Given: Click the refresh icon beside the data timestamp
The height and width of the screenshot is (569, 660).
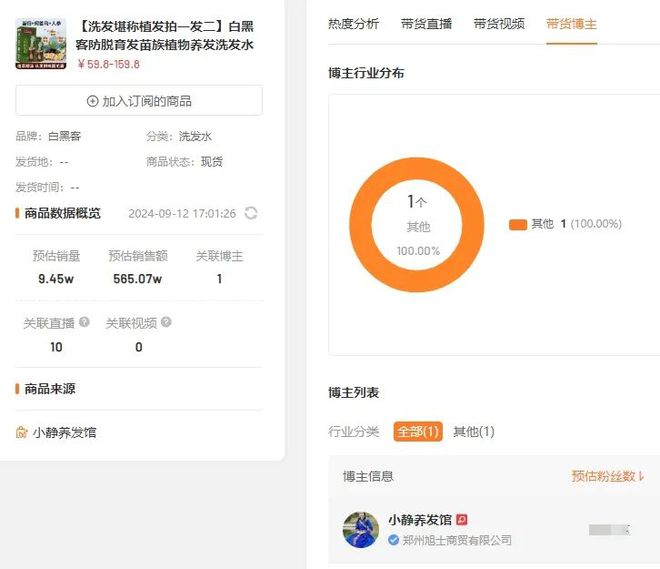Looking at the screenshot, I should [x=251, y=213].
